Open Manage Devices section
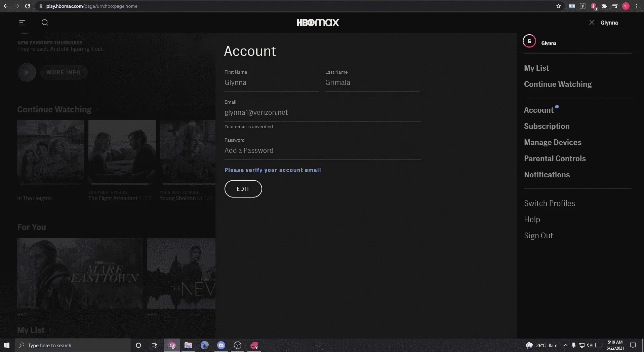This screenshot has height=352, width=644. click(x=553, y=142)
